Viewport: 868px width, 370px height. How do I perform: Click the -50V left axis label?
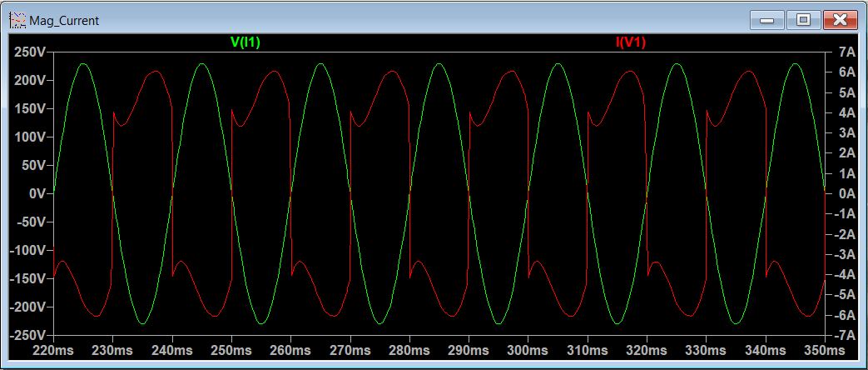(32, 222)
